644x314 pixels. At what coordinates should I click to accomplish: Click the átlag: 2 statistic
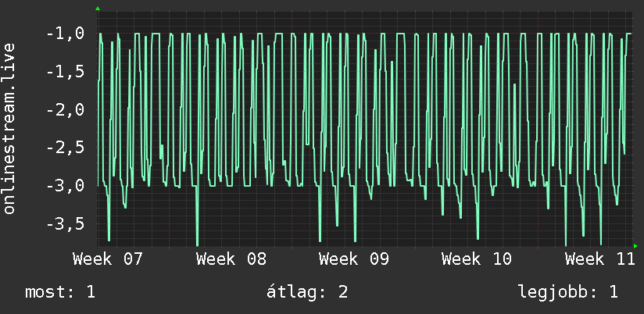307,292
